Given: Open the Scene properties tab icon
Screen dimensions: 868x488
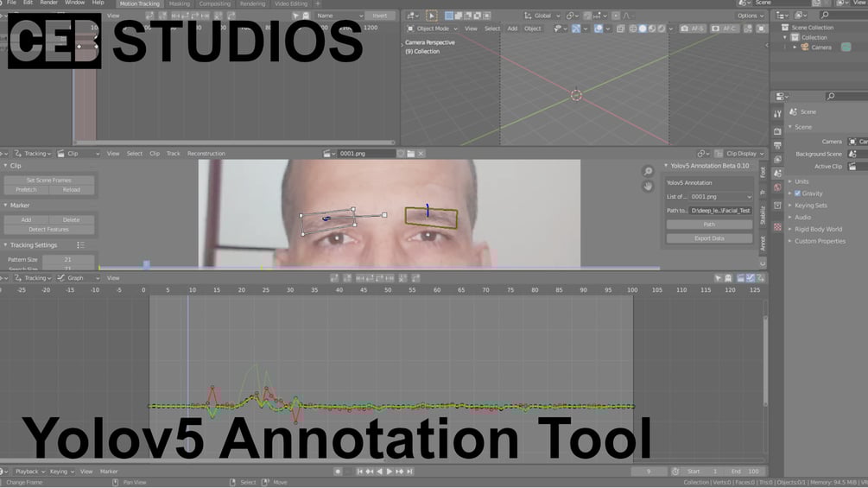Looking at the screenshot, I should (x=777, y=174).
